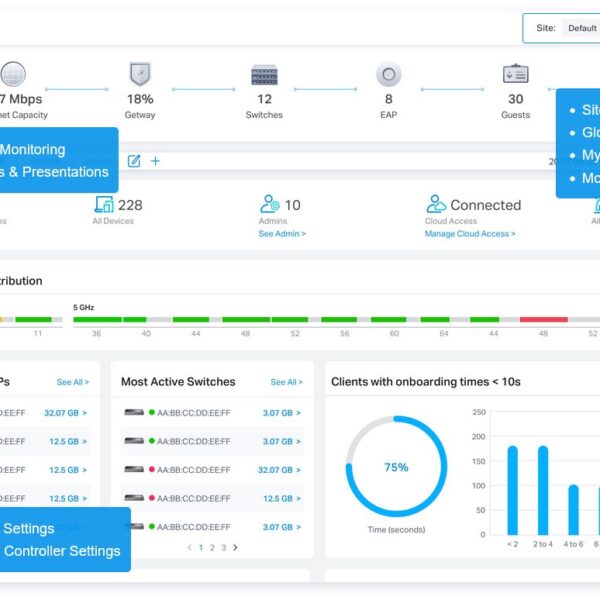Click 'Clients with onboarding times < 10s' heading
Viewport: 600px width, 600px height.
tap(426, 382)
